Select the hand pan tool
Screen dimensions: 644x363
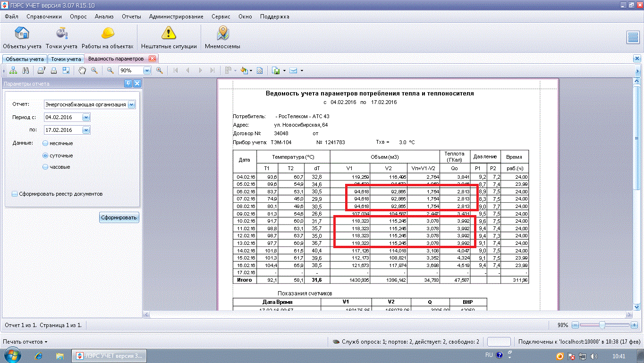pyautogui.click(x=82, y=70)
